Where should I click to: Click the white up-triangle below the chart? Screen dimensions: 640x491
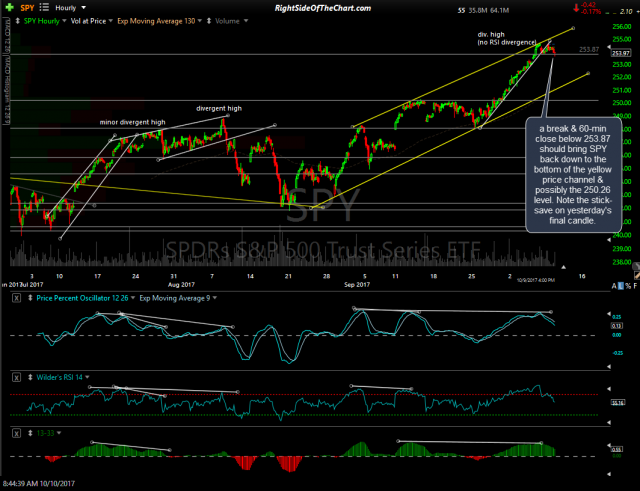tap(563, 267)
